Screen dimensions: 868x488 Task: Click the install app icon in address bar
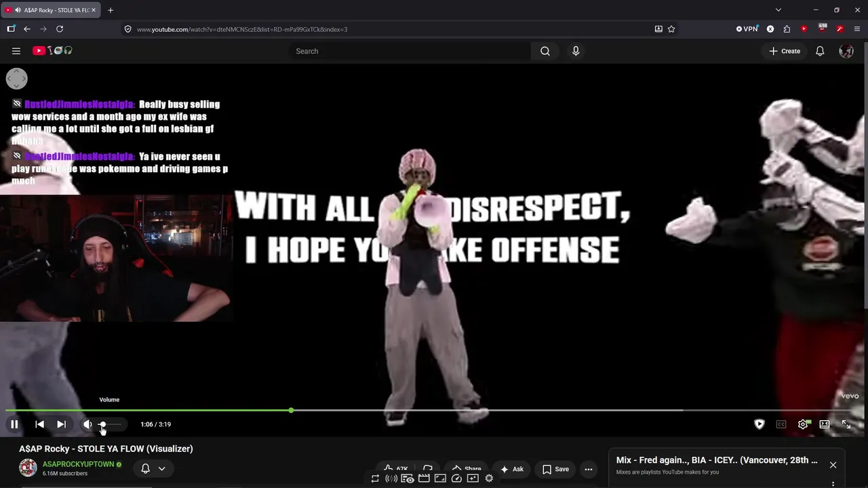click(658, 29)
